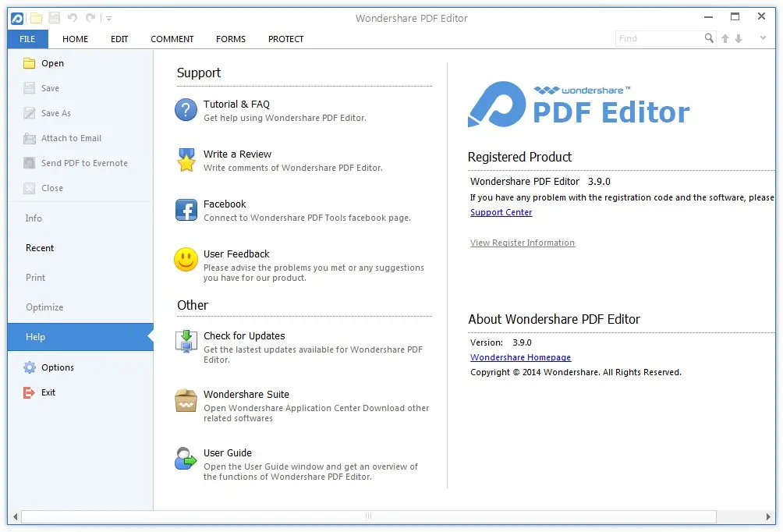
Task: Click the 'Copyright © 2014 Wondershare' text
Action: point(576,373)
